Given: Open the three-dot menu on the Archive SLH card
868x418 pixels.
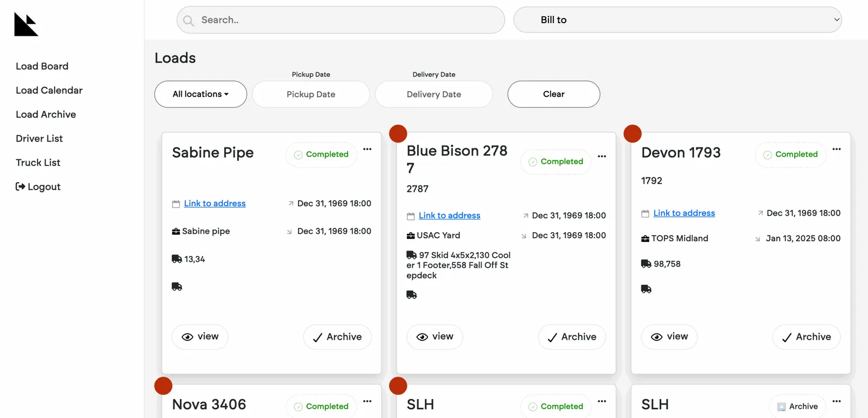Looking at the screenshot, I should pyautogui.click(x=837, y=401).
